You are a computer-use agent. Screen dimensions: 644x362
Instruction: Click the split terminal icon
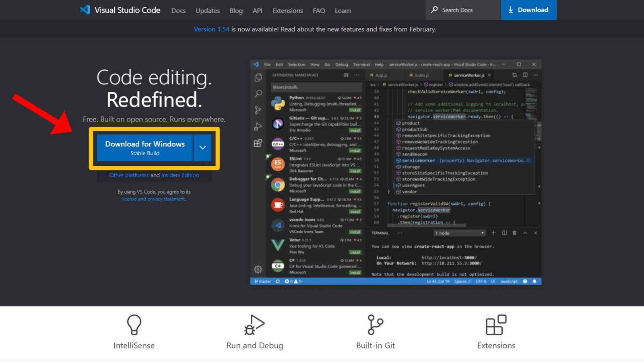click(x=504, y=233)
